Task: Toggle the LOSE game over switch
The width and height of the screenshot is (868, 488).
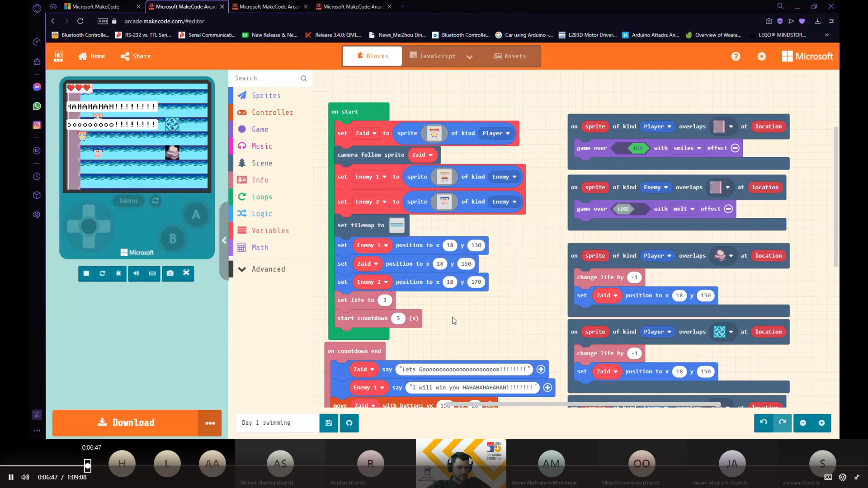Action: pos(630,209)
